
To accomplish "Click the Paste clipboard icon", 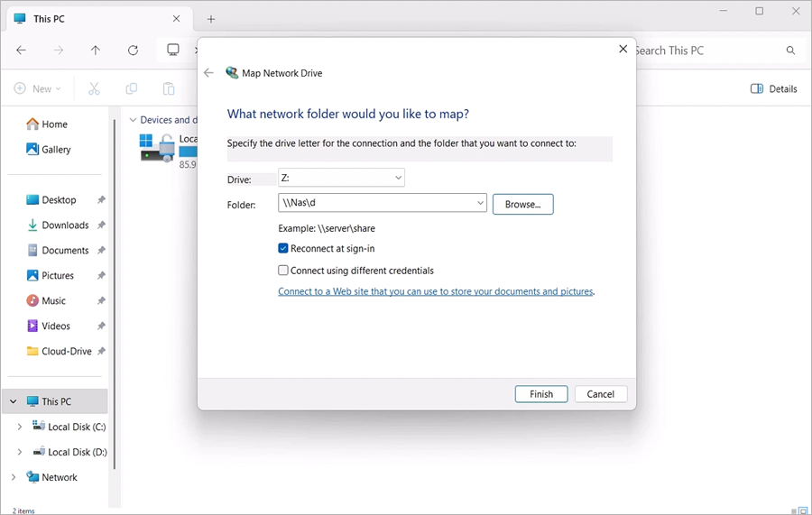I will click(169, 88).
